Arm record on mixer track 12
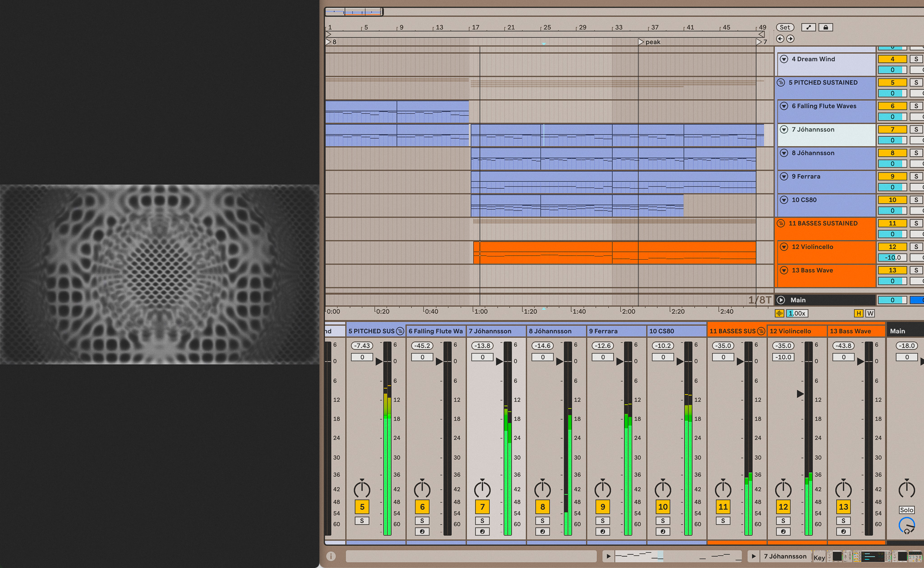The height and width of the screenshot is (568, 924). (x=783, y=531)
